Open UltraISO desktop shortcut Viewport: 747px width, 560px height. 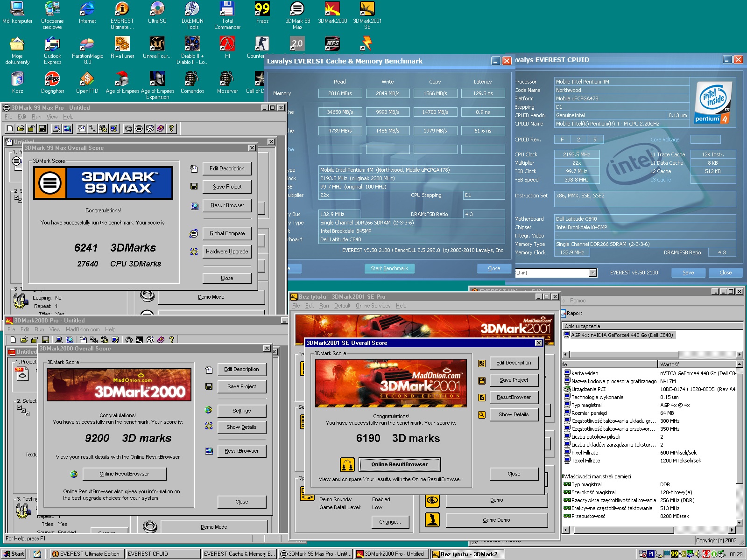tap(157, 13)
